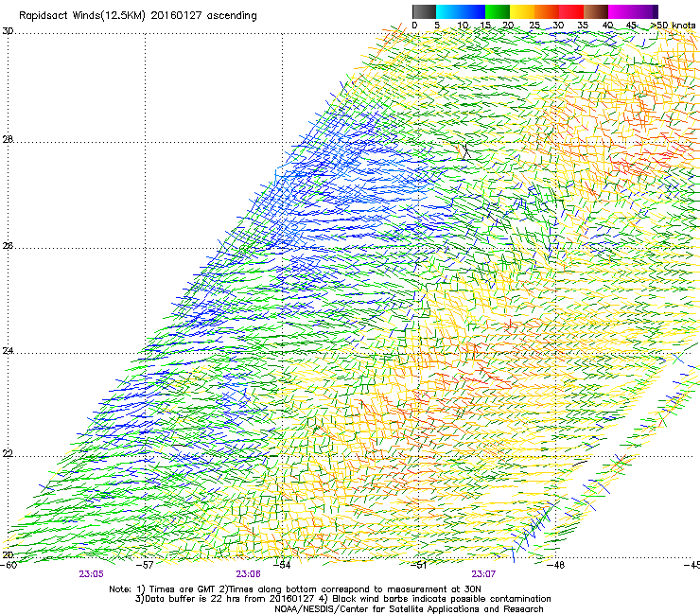Click the longitude '-51' axis label
700x615 pixels.
[419, 565]
